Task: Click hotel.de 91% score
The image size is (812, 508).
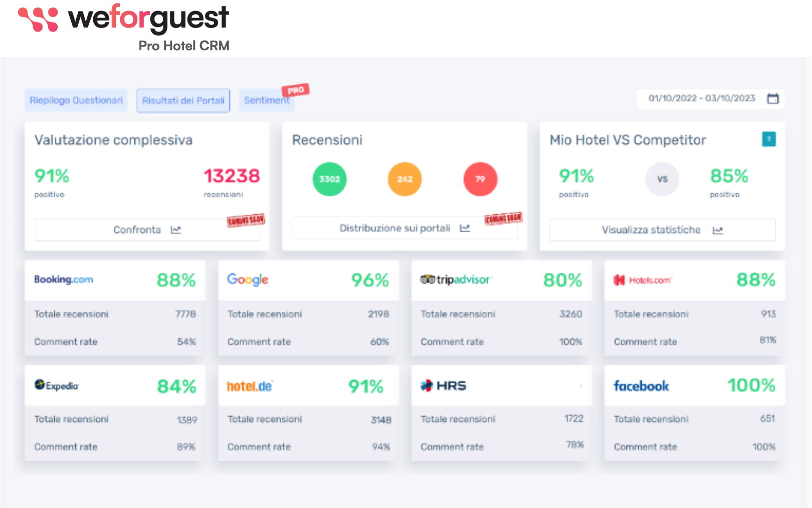Action: point(366,386)
